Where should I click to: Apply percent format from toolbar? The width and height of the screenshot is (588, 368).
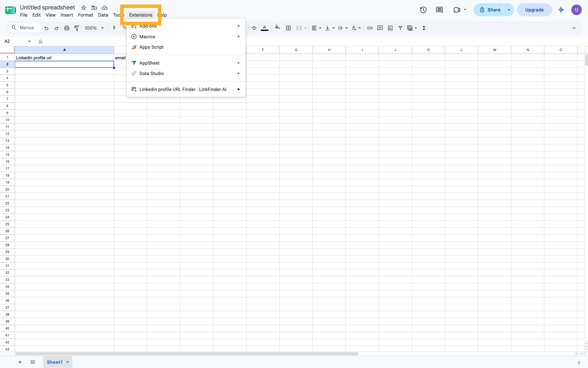[x=124, y=28]
